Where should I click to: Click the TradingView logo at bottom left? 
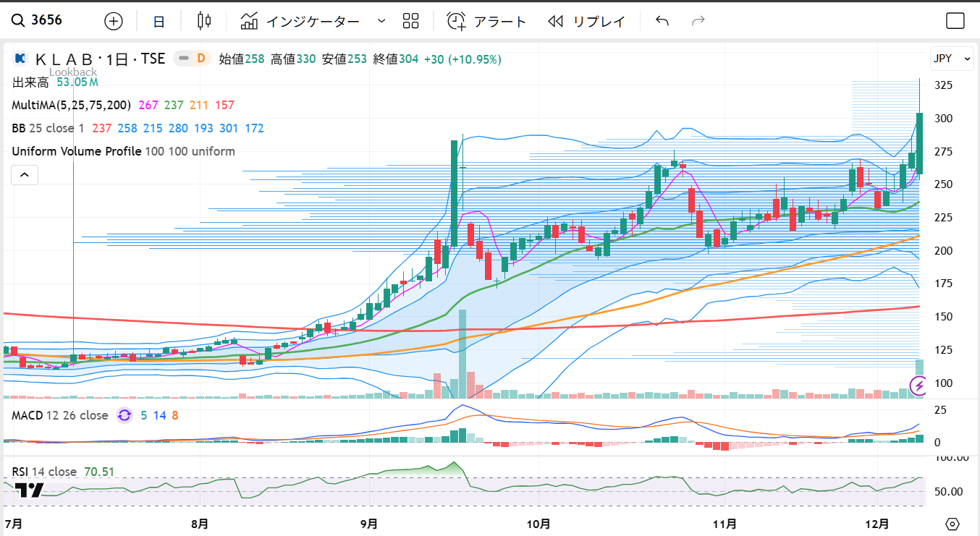click(x=29, y=491)
